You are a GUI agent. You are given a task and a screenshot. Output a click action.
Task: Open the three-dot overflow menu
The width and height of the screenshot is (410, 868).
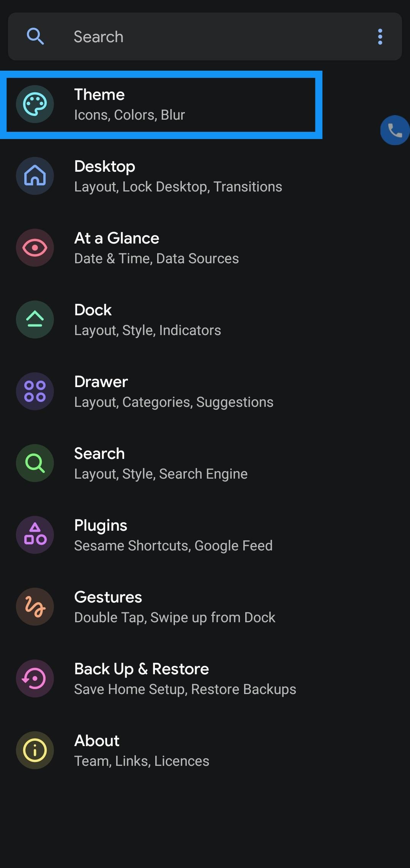(x=380, y=37)
